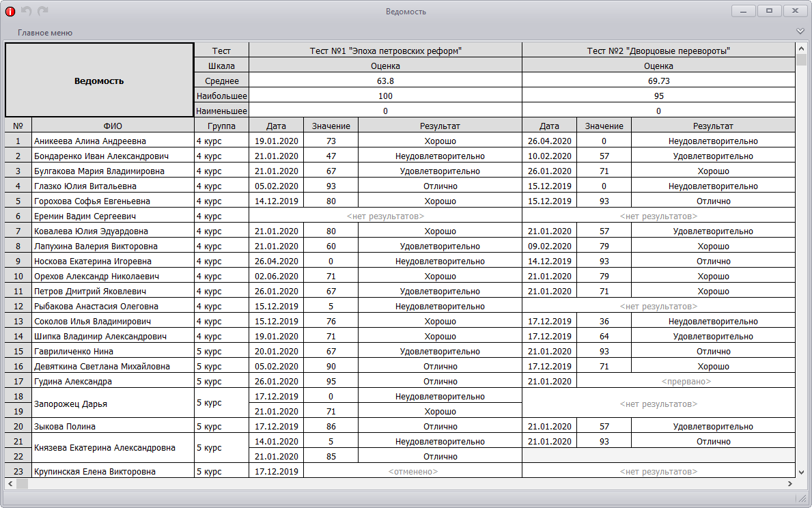The height and width of the screenshot is (508, 812).
Task: Click value 64 in Шипка row
Action: pyautogui.click(x=604, y=335)
